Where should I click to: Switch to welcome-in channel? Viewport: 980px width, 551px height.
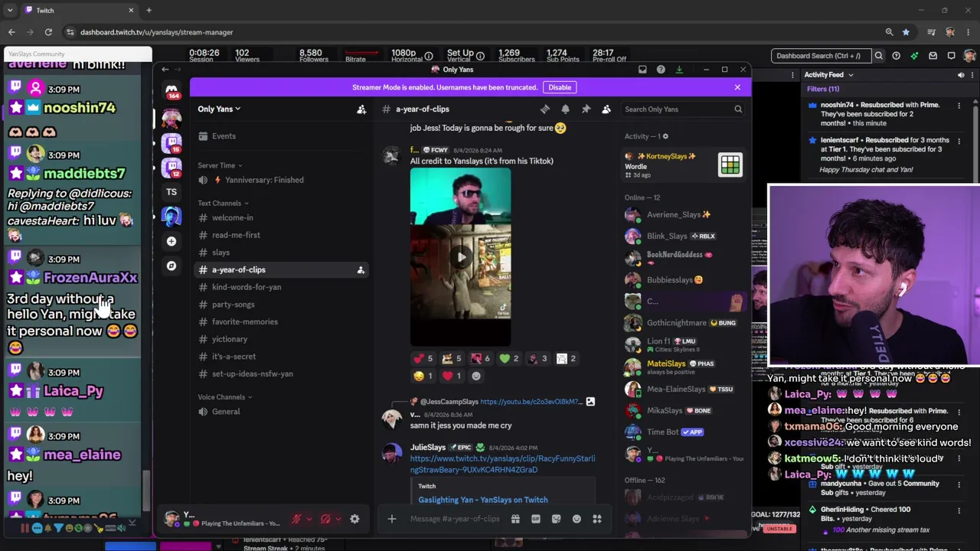click(x=279, y=218)
